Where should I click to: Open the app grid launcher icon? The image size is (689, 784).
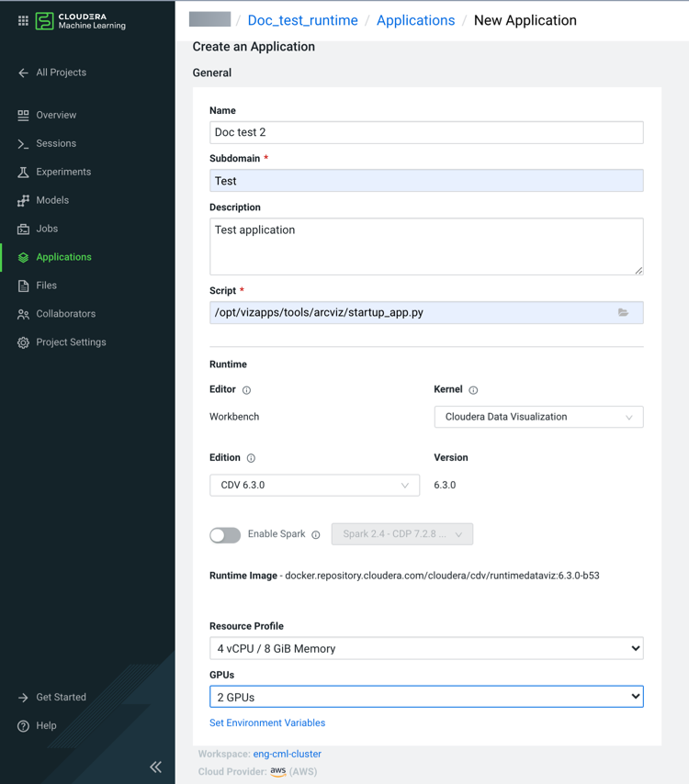click(x=23, y=20)
